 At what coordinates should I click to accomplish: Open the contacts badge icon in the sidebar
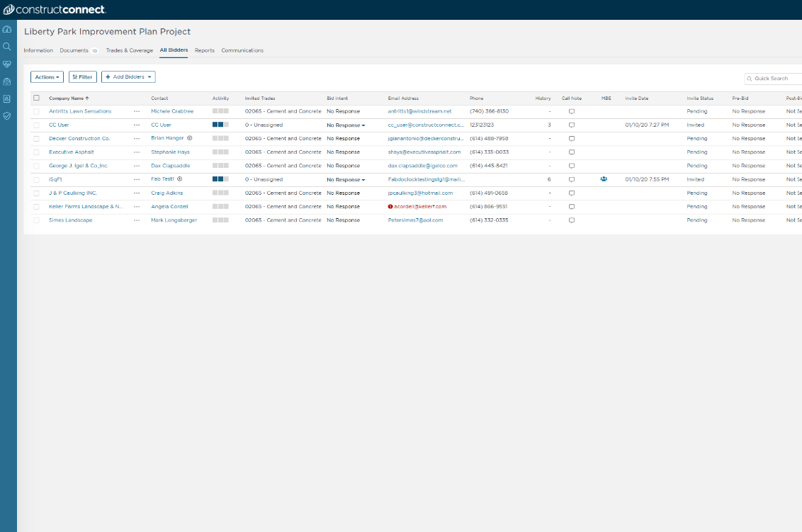click(x=7, y=98)
